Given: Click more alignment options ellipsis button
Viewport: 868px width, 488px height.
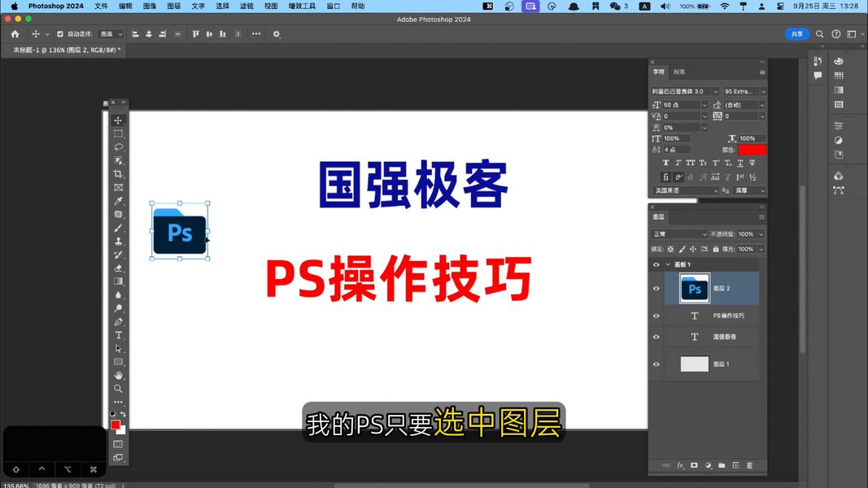Looking at the screenshot, I should click(255, 33).
